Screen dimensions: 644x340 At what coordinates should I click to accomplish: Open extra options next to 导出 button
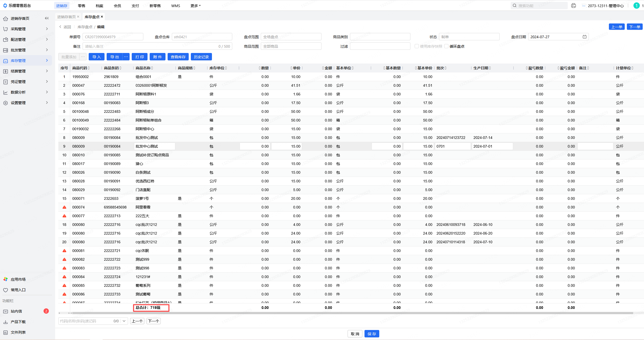click(x=126, y=57)
